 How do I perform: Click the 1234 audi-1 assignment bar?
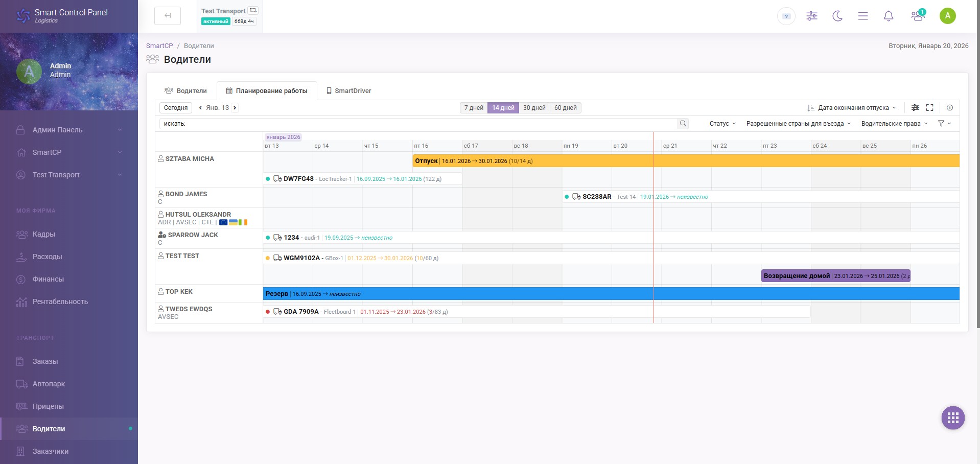click(611, 238)
